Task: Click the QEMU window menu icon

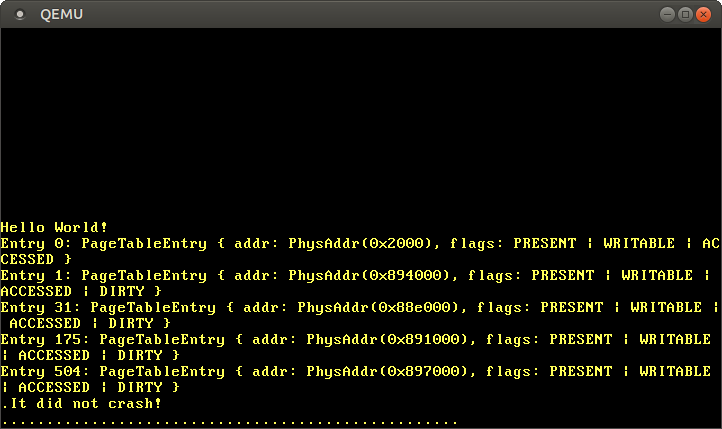Action: pyautogui.click(x=20, y=14)
